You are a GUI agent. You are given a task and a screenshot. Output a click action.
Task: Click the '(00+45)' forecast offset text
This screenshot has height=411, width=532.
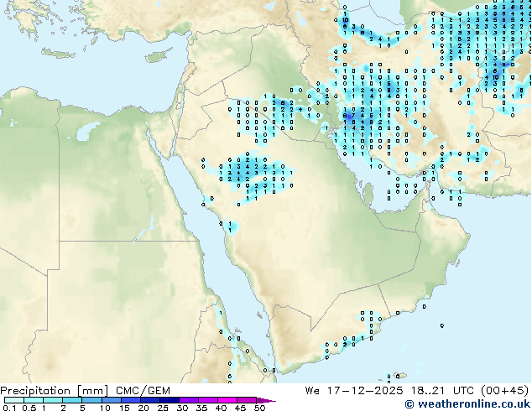point(505,391)
